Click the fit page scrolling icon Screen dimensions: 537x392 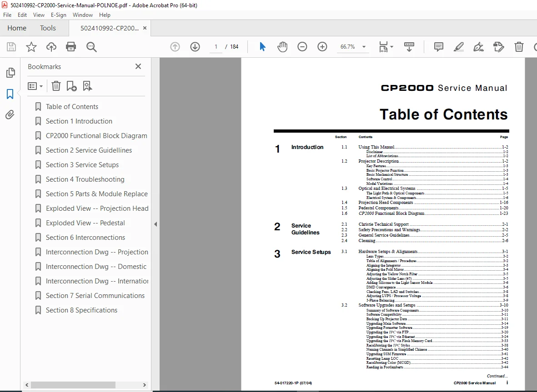click(x=383, y=46)
